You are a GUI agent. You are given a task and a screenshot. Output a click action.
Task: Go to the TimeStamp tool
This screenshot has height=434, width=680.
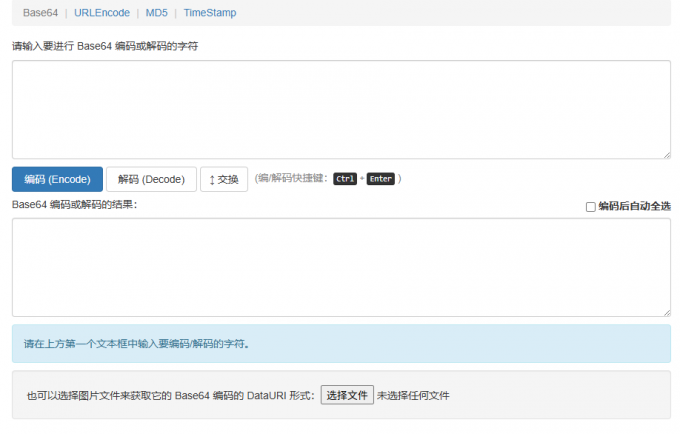pyautogui.click(x=210, y=13)
